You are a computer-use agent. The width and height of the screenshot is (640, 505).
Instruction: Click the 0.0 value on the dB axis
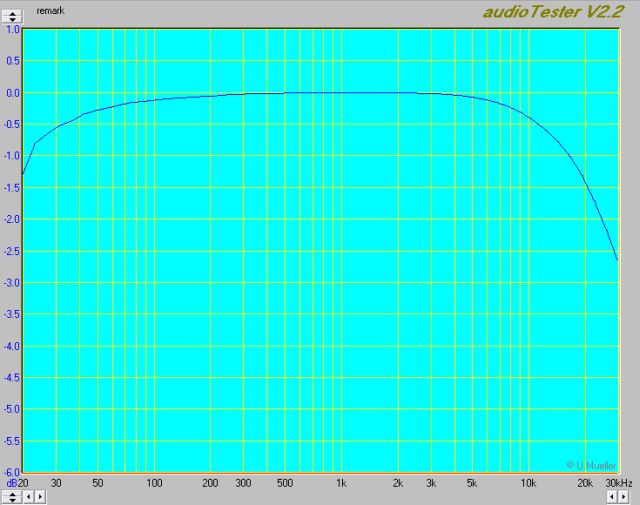(12, 93)
